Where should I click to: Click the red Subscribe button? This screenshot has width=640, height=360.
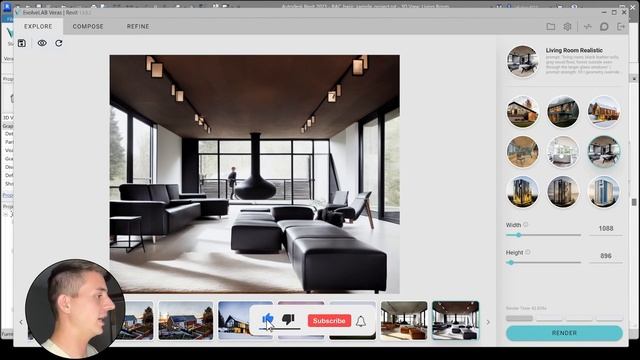click(x=329, y=321)
